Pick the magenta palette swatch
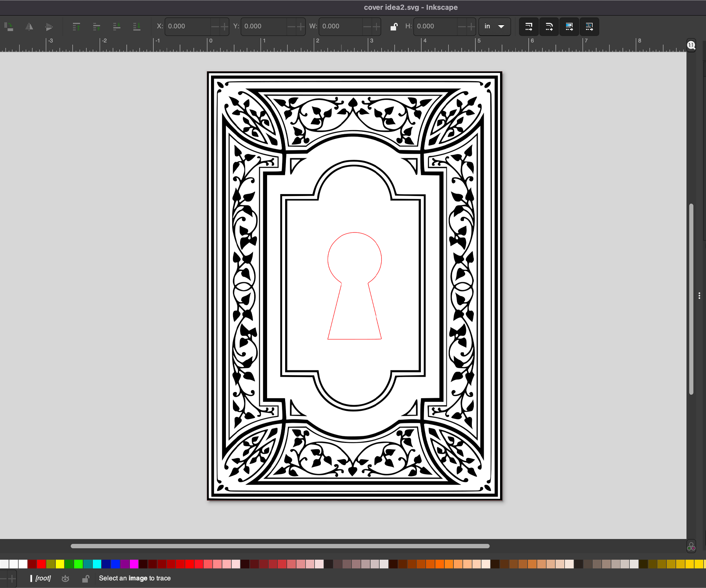Image resolution: width=706 pixels, height=588 pixels. point(134,564)
